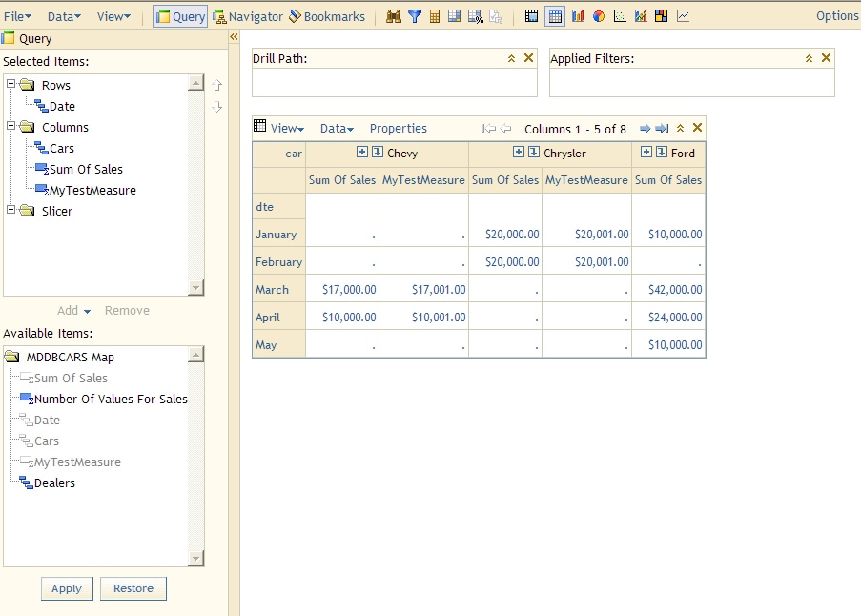Select the tile chart view icon
The width and height of the screenshot is (861, 616).
coord(660,15)
